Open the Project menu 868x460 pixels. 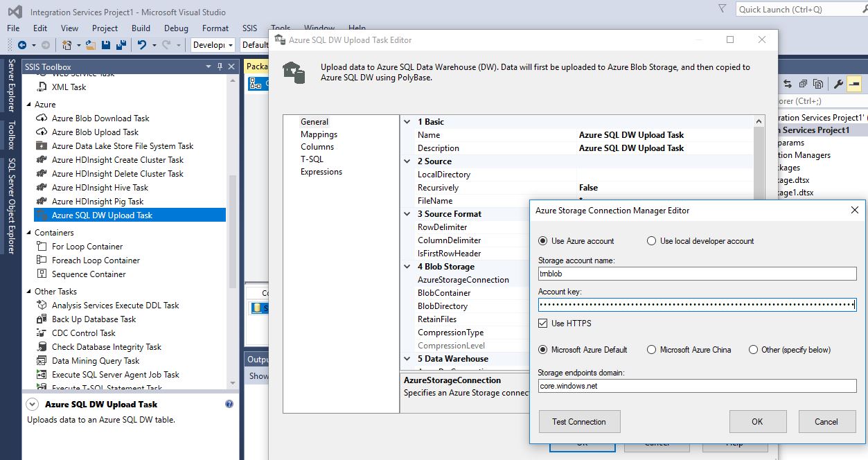click(105, 28)
